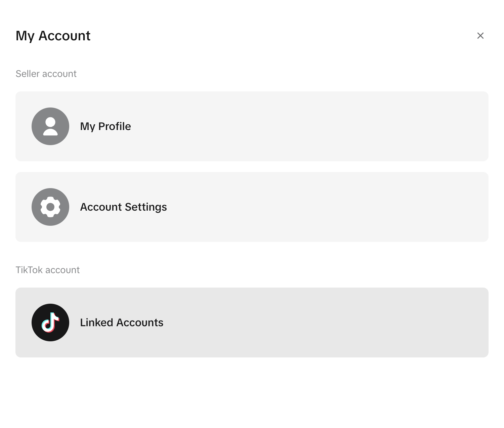Click the "My Profile" text label

click(x=106, y=126)
